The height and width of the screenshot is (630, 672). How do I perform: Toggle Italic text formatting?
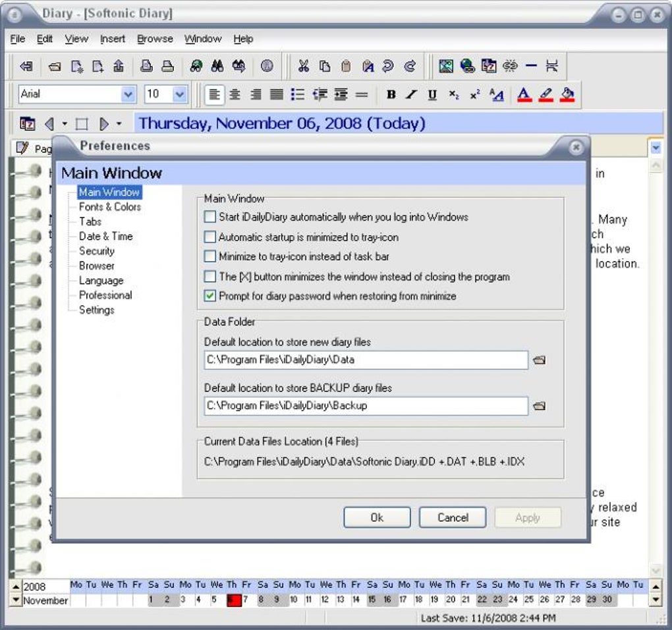pyautogui.click(x=411, y=94)
